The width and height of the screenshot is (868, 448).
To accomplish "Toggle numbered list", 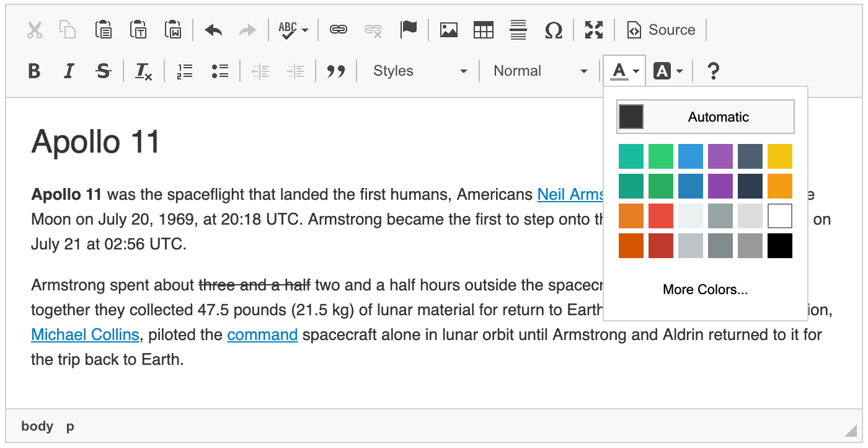I will coord(185,71).
